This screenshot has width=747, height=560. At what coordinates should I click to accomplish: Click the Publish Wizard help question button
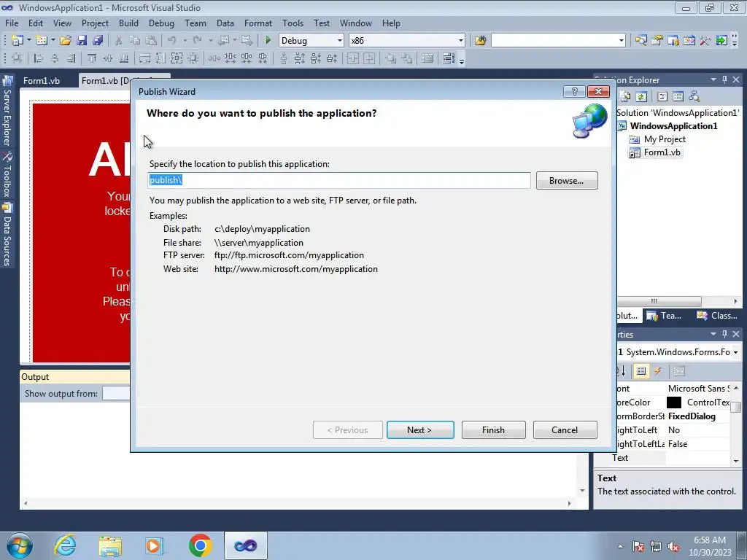tap(574, 91)
